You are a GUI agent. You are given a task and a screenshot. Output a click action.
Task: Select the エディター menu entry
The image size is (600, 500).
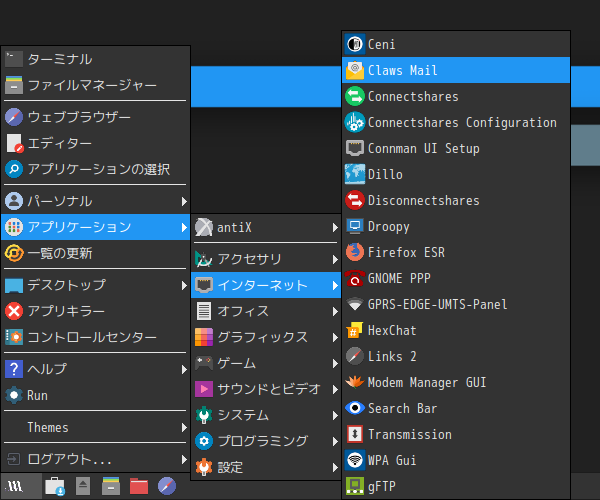click(x=96, y=143)
